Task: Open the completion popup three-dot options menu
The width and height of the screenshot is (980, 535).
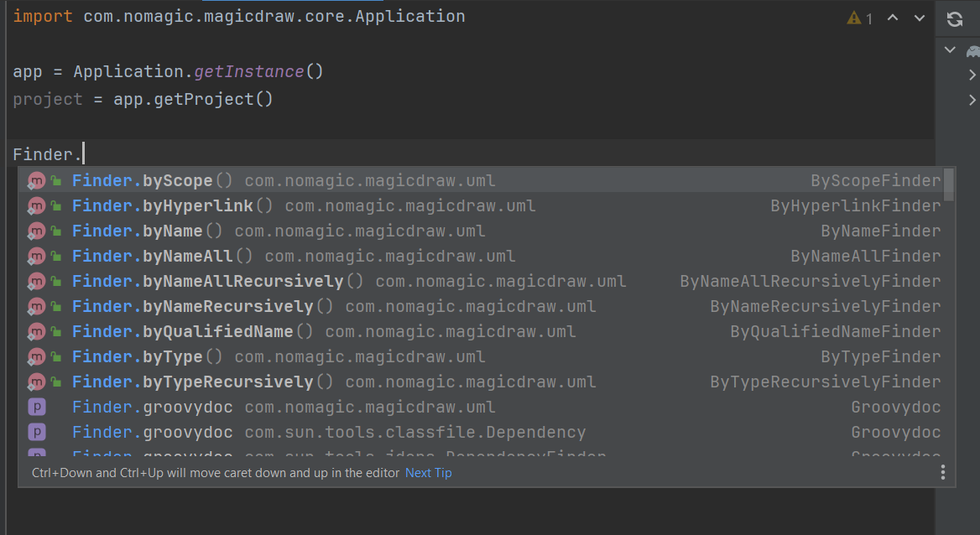Action: point(942,472)
